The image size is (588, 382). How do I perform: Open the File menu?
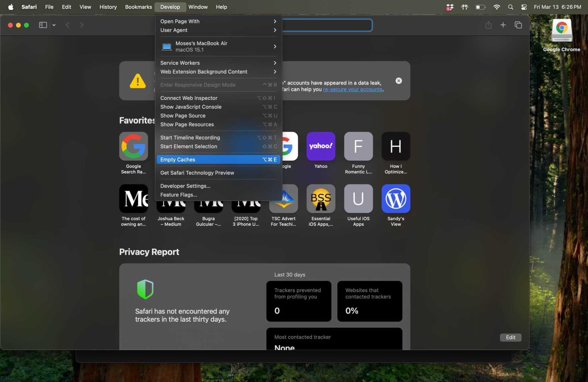[x=49, y=7]
